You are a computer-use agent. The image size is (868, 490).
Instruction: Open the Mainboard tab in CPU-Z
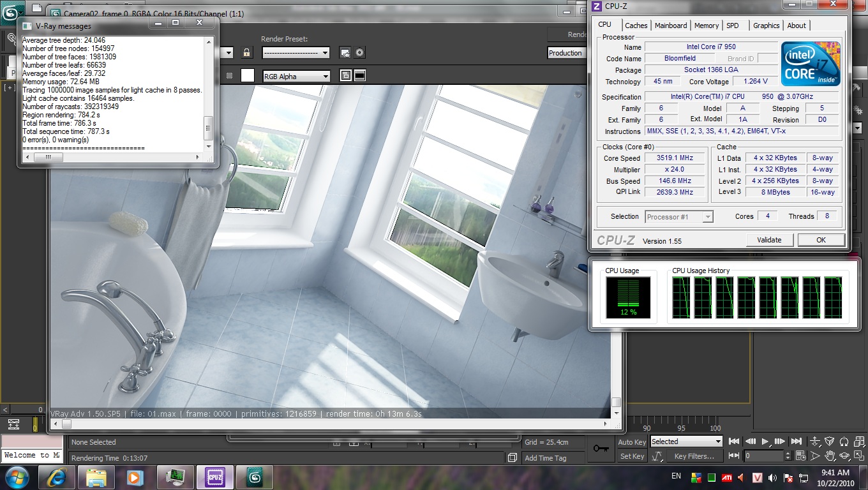pyautogui.click(x=671, y=26)
